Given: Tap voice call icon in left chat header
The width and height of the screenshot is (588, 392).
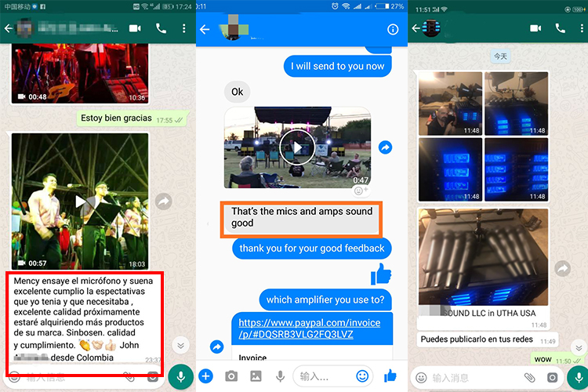Looking at the screenshot, I should pos(161,28).
